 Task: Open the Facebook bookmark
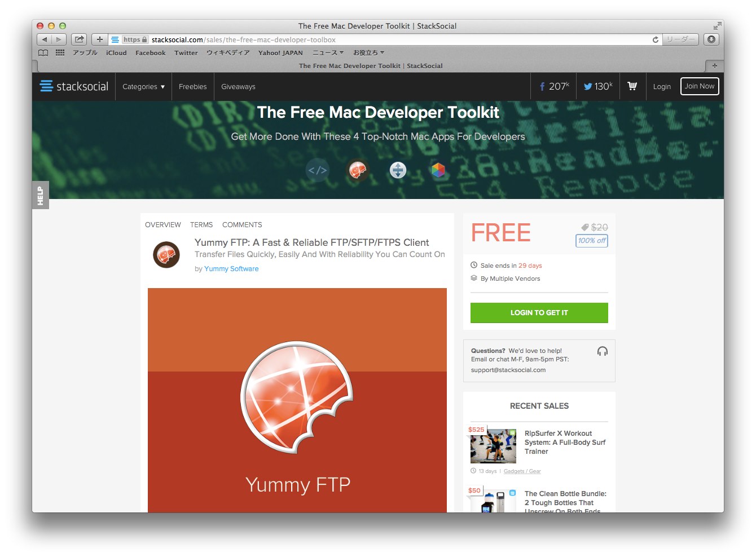pyautogui.click(x=151, y=53)
